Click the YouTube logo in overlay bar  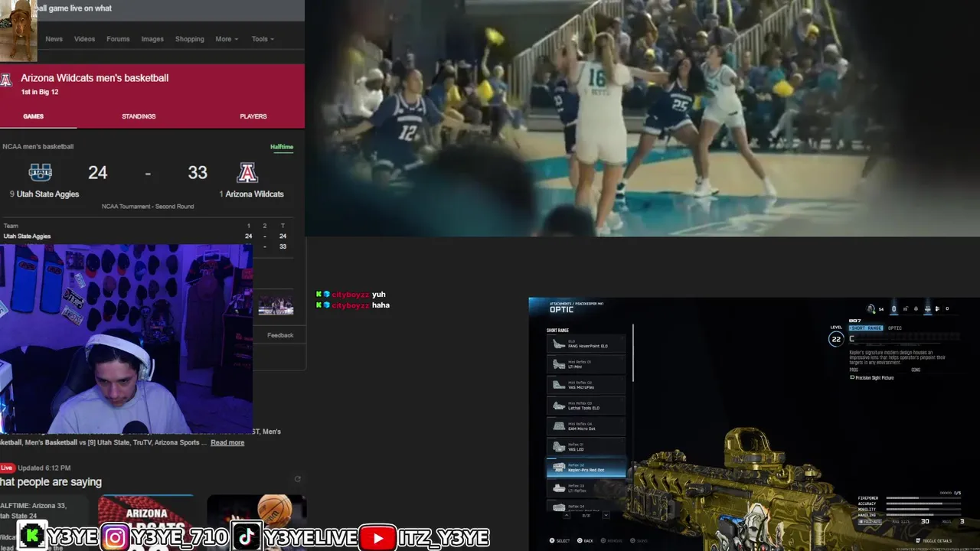[377, 538]
